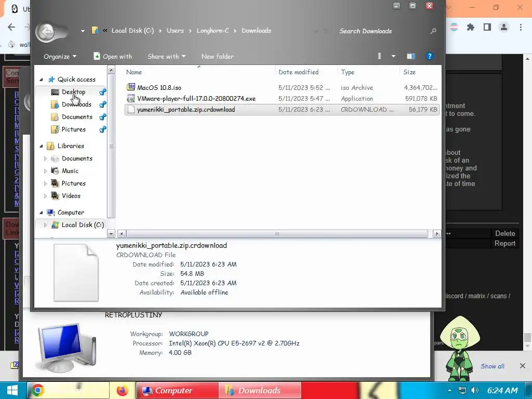Switch to the Downloads taskbar window
Viewport: 532px width, 399px height.
tap(260, 391)
